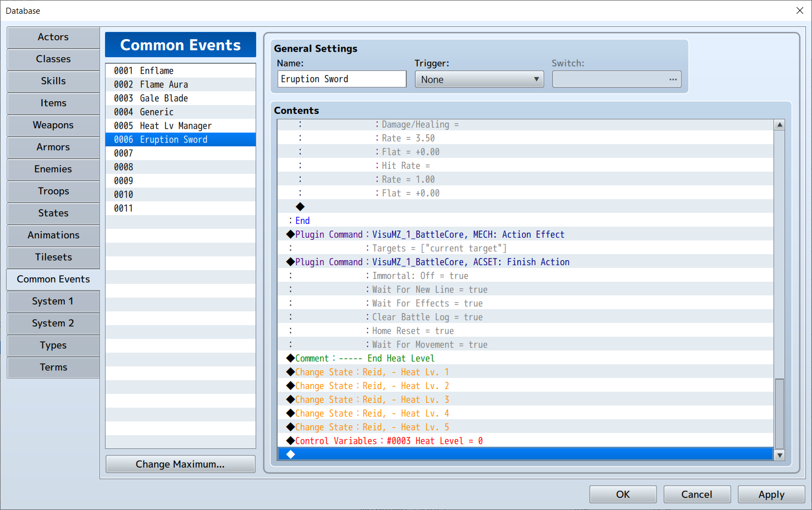Switch to the Animations tab

coord(53,235)
